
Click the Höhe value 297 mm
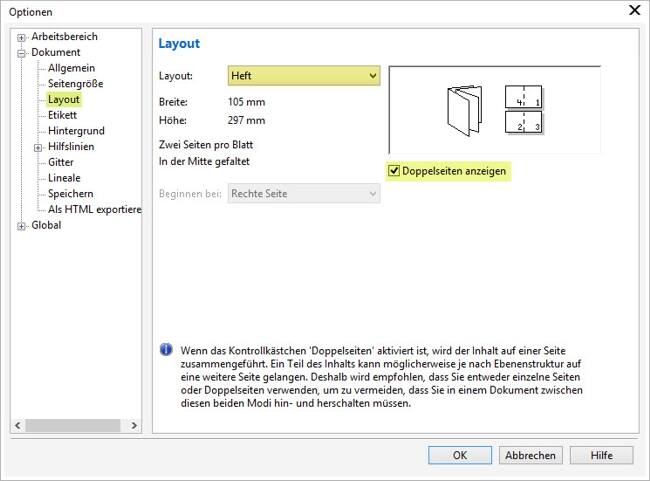pyautogui.click(x=246, y=120)
